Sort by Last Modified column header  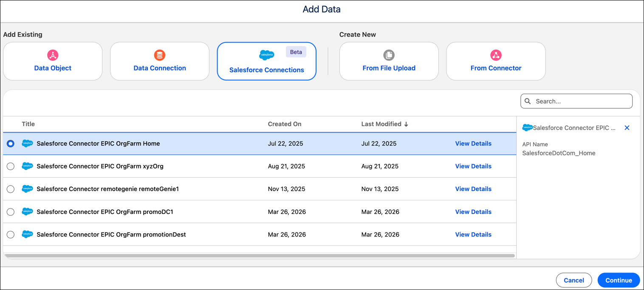(x=381, y=124)
